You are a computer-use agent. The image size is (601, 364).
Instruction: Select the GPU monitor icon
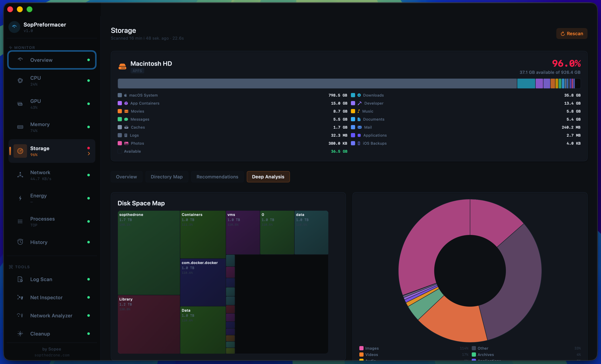20,103
